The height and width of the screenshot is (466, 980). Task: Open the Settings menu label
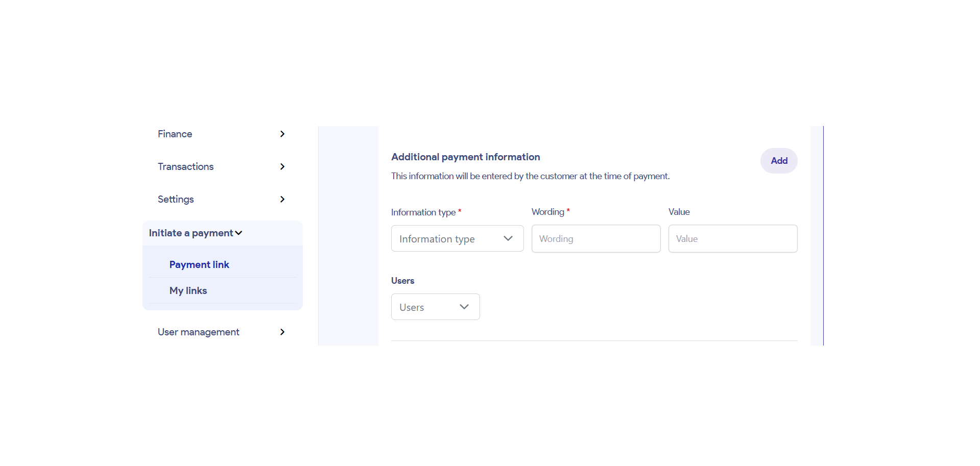[176, 199]
